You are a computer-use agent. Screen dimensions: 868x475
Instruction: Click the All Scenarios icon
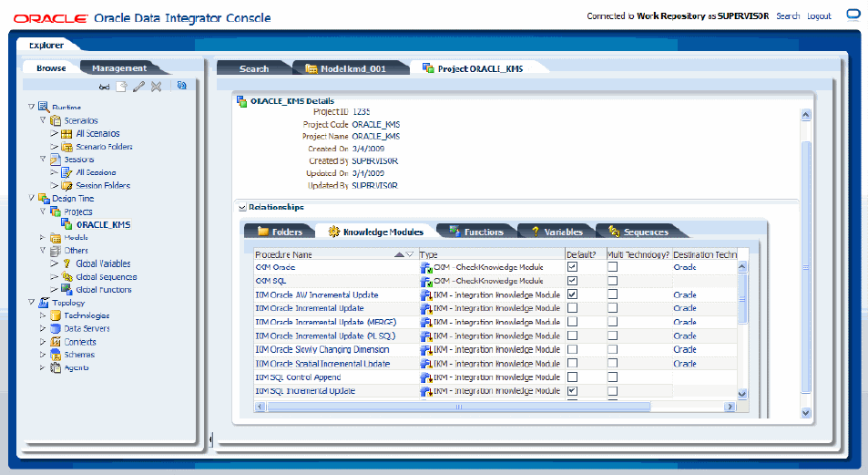67,134
